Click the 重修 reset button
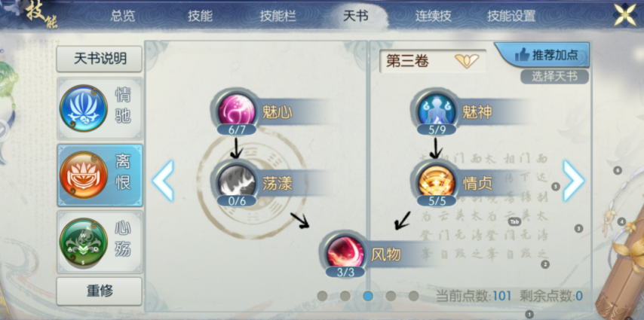The image size is (644, 320). click(100, 291)
